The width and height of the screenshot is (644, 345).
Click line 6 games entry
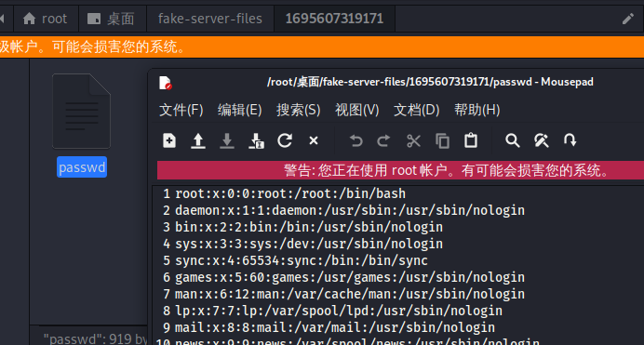coord(350,278)
